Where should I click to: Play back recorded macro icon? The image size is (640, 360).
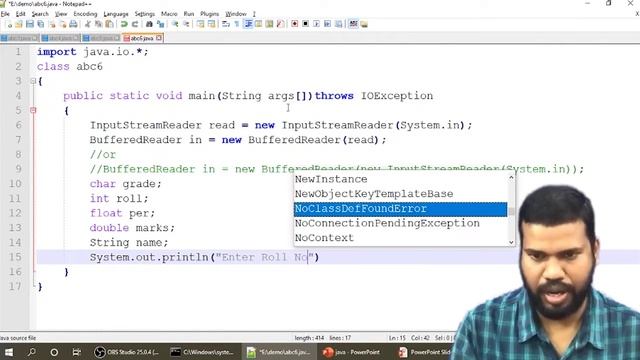[x=316, y=24]
